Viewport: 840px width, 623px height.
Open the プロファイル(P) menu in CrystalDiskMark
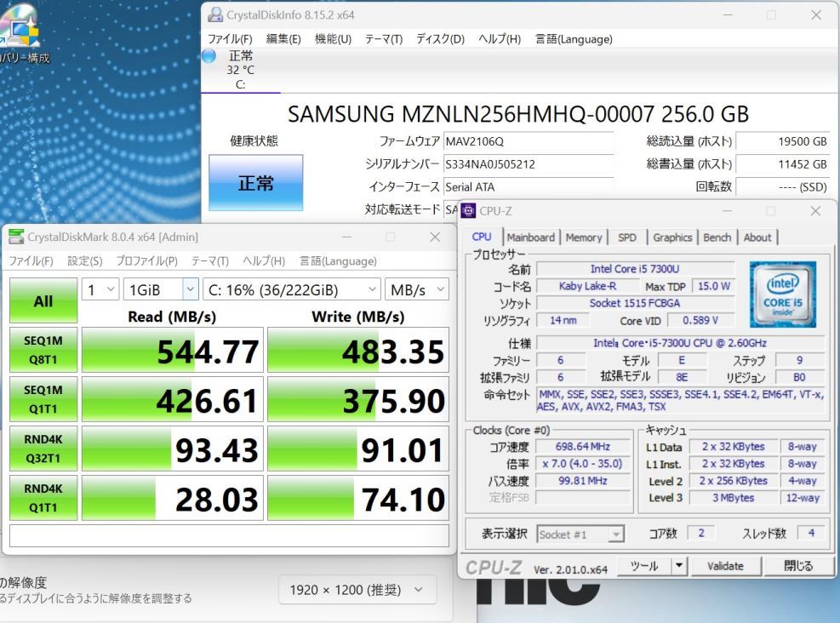pos(146,261)
